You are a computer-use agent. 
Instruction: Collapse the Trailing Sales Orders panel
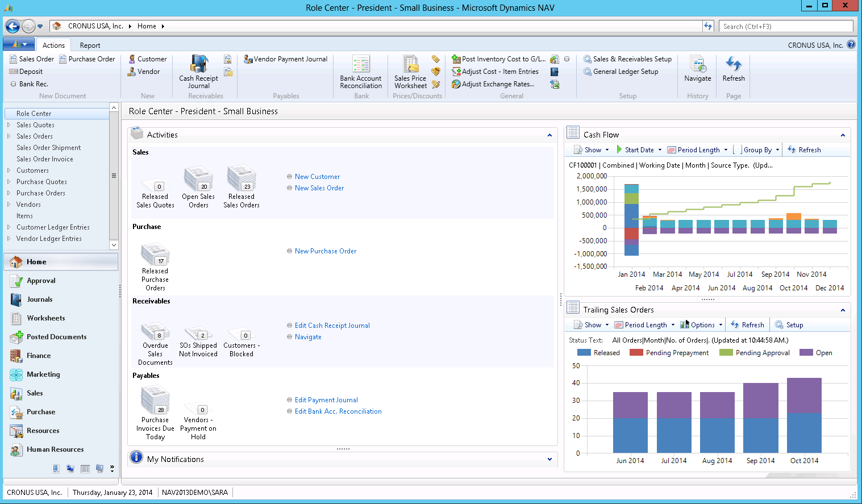(843, 310)
